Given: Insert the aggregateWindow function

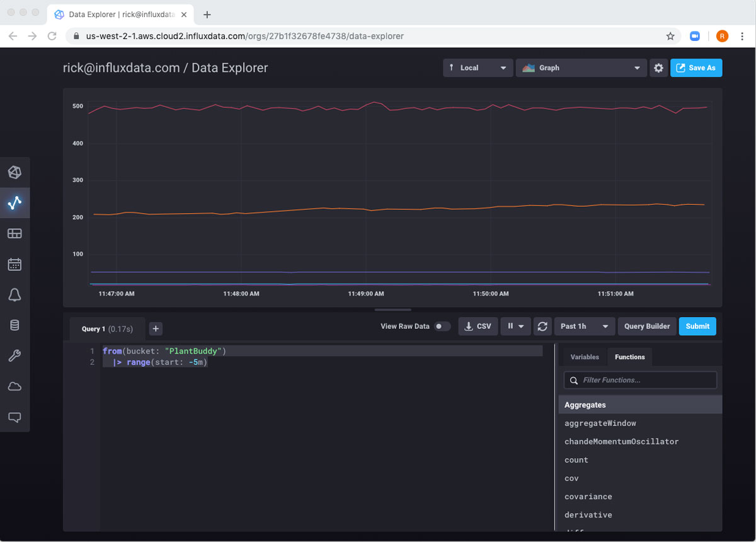Looking at the screenshot, I should pos(600,424).
